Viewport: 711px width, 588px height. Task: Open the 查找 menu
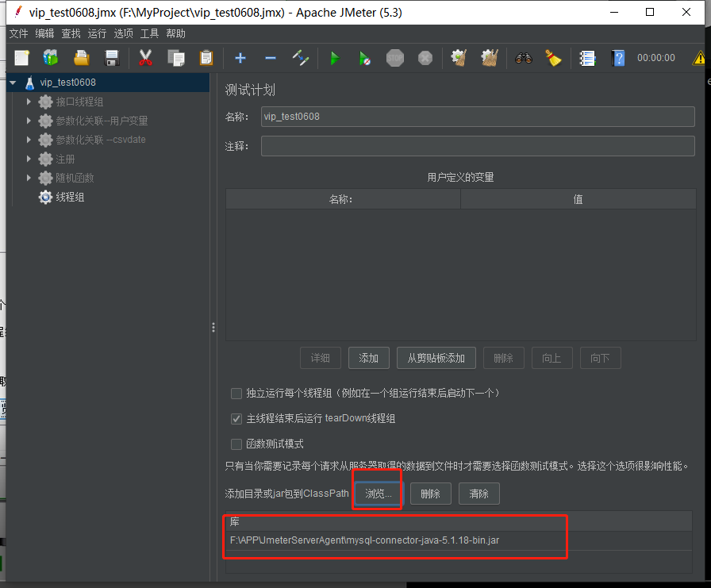pyautogui.click(x=71, y=33)
